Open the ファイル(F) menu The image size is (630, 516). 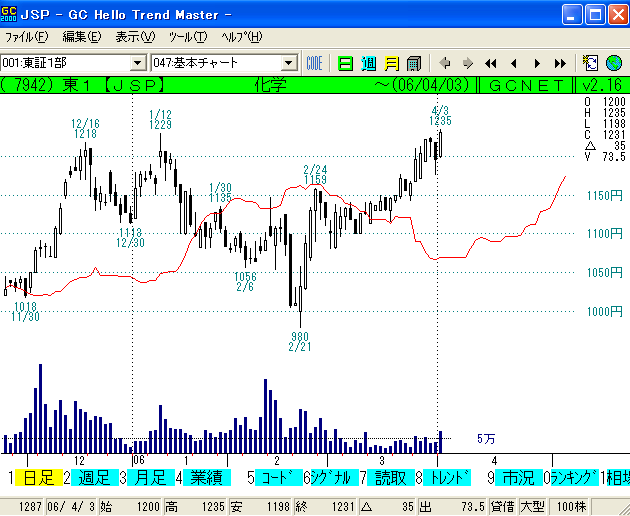(26, 37)
